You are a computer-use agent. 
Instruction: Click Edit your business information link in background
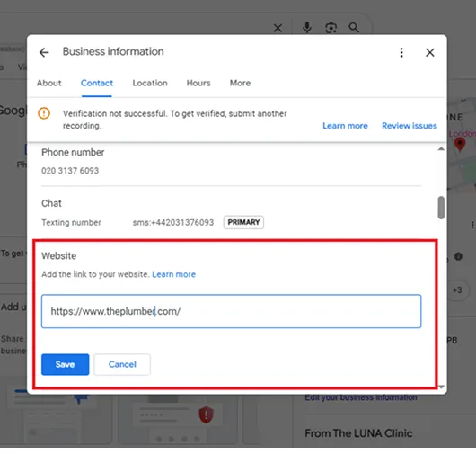tap(361, 397)
